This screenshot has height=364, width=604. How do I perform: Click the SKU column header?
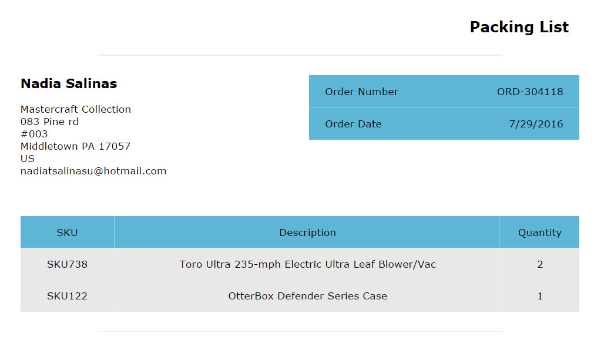[x=67, y=232]
